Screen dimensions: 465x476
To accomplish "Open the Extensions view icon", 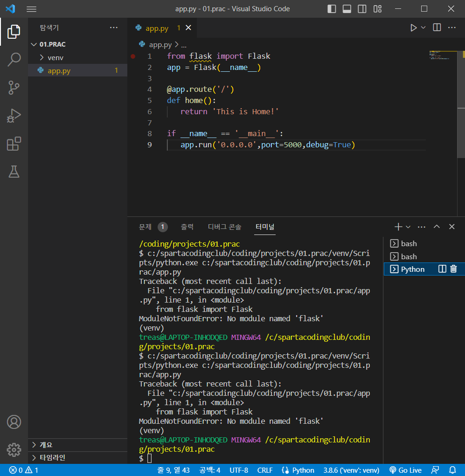I will (x=14, y=144).
